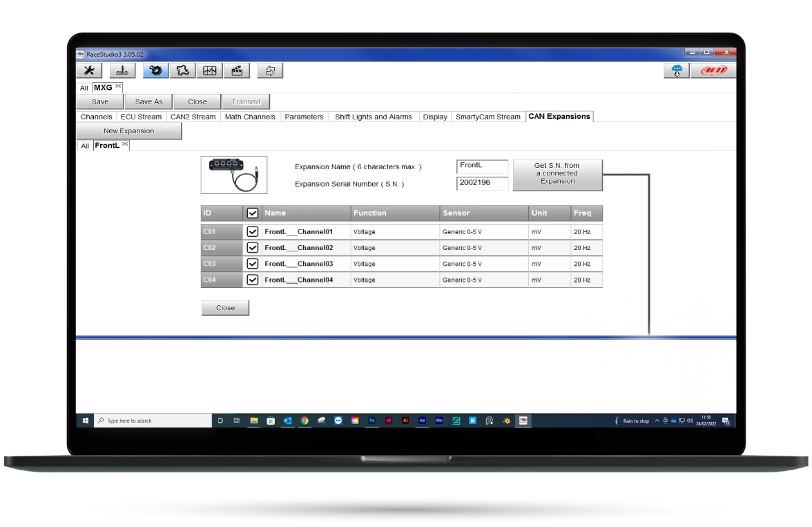The image size is (812, 527).
Task: Click the device connection arrows icon
Action: (x=270, y=70)
